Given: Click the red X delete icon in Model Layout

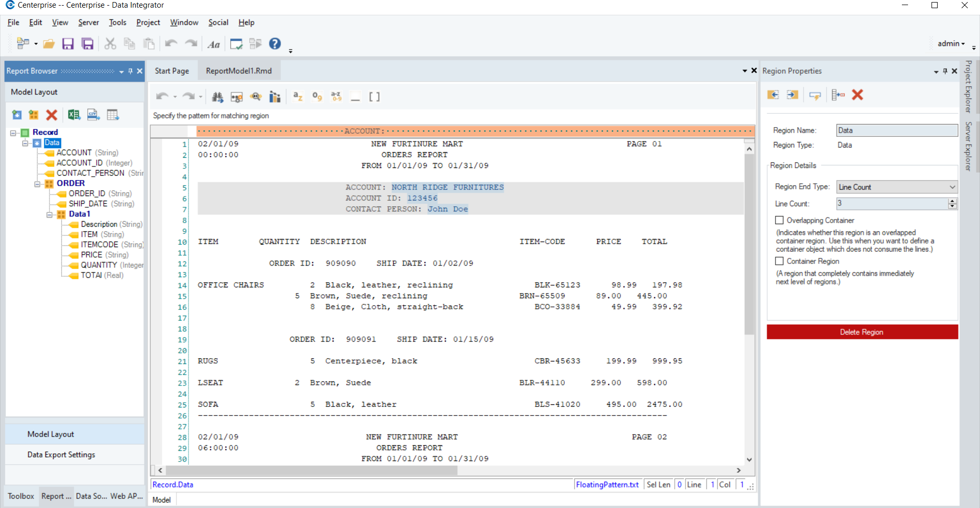Looking at the screenshot, I should (x=52, y=115).
